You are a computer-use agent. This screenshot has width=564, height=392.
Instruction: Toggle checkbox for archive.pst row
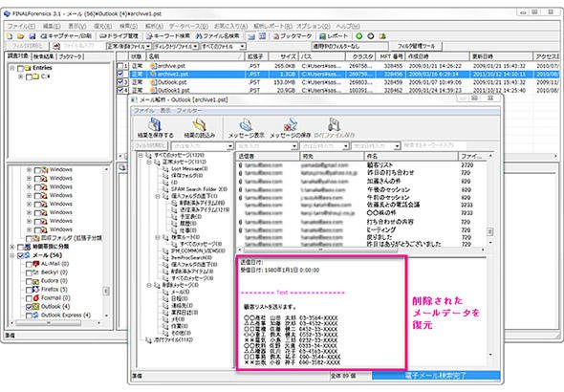pyautogui.click(x=120, y=66)
